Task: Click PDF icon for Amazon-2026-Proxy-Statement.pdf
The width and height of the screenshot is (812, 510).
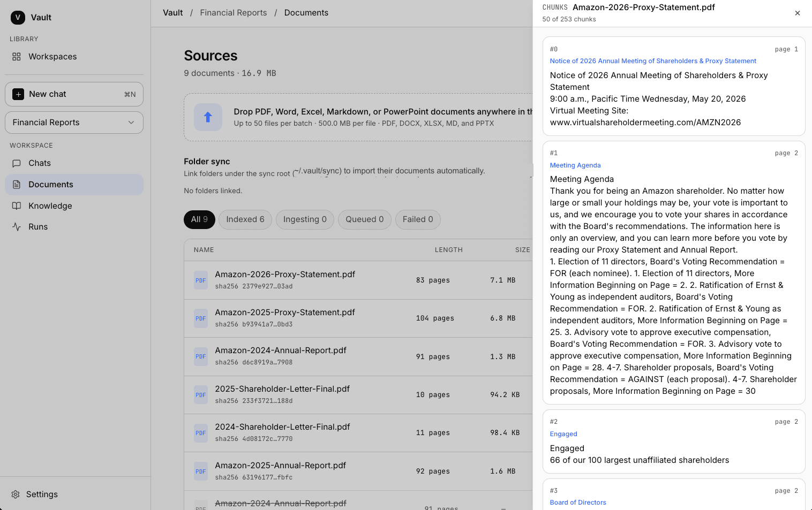Action: [201, 280]
